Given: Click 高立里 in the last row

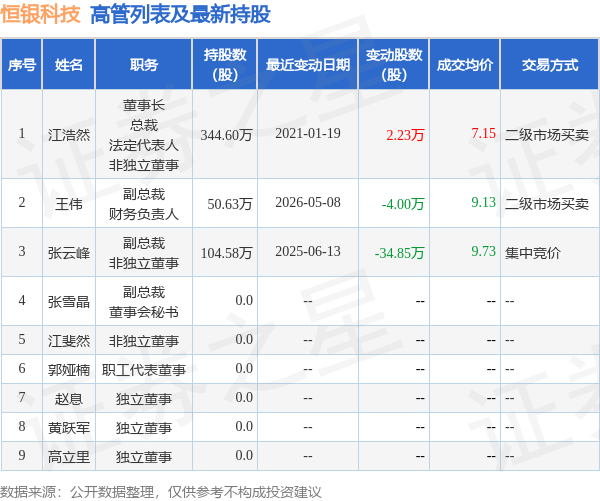Looking at the screenshot, I should [68, 457].
